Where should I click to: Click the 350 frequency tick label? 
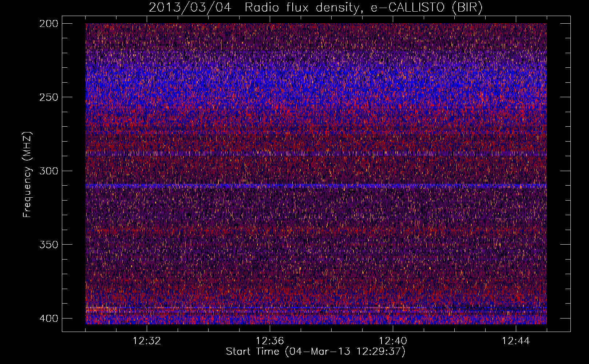point(48,245)
